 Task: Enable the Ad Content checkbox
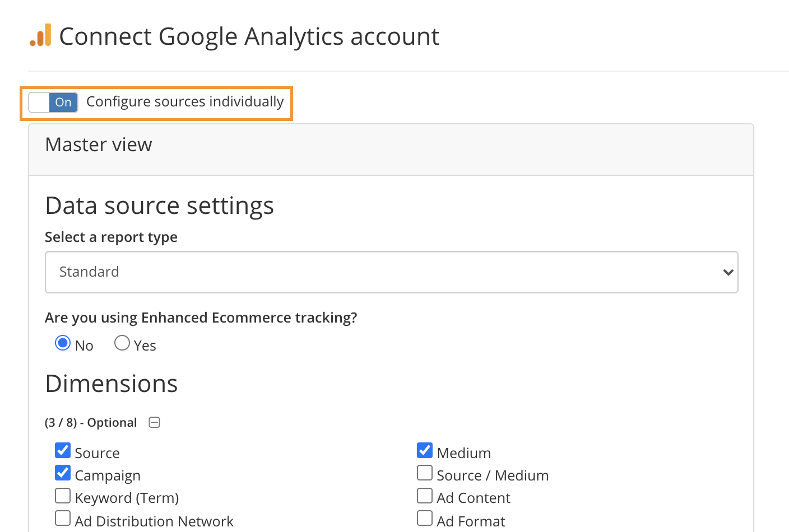pos(425,496)
